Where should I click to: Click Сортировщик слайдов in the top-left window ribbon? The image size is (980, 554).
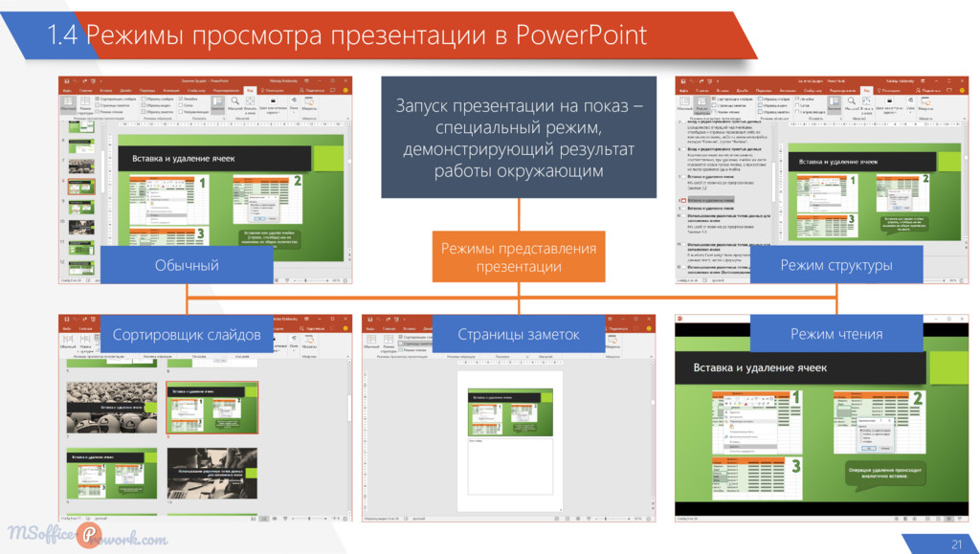[x=116, y=99]
